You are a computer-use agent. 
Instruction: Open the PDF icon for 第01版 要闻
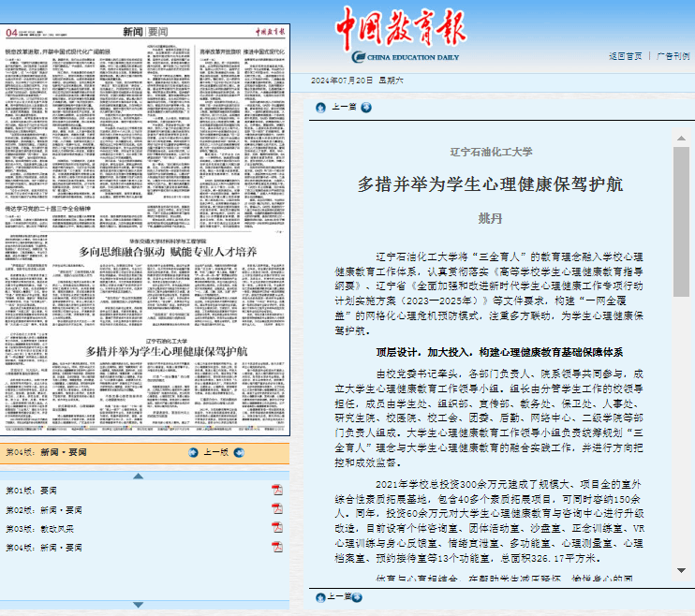pos(276,491)
